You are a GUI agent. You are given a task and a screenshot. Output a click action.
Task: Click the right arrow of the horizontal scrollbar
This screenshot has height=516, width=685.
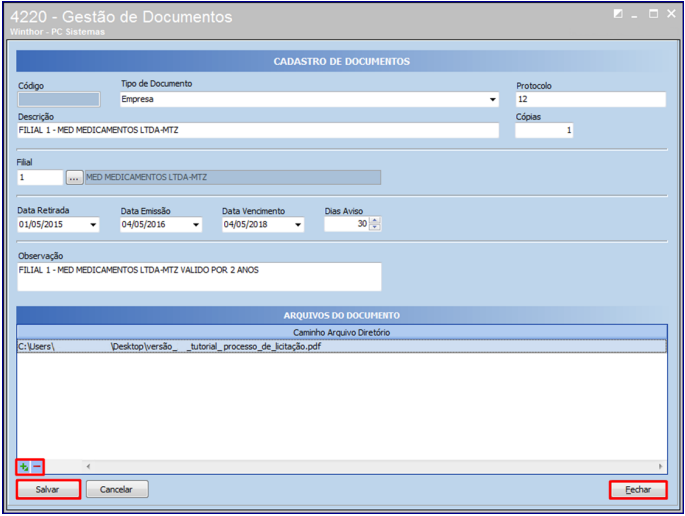coord(661,467)
